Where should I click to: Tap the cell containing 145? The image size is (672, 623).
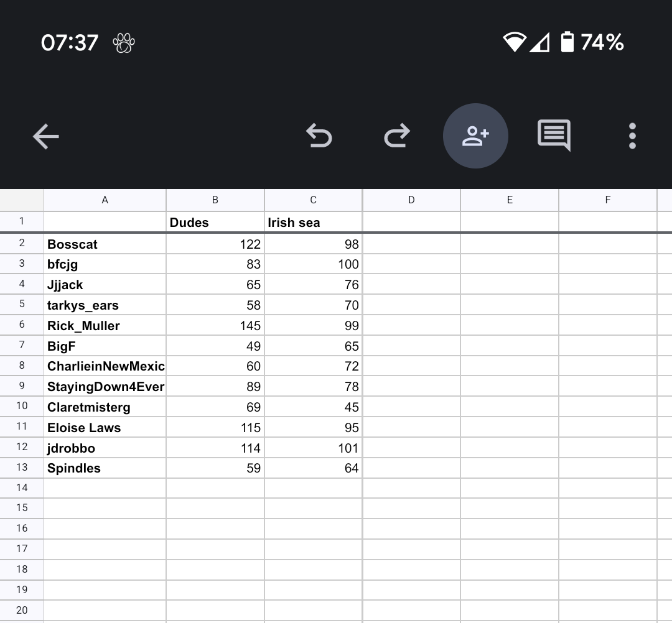point(215,326)
